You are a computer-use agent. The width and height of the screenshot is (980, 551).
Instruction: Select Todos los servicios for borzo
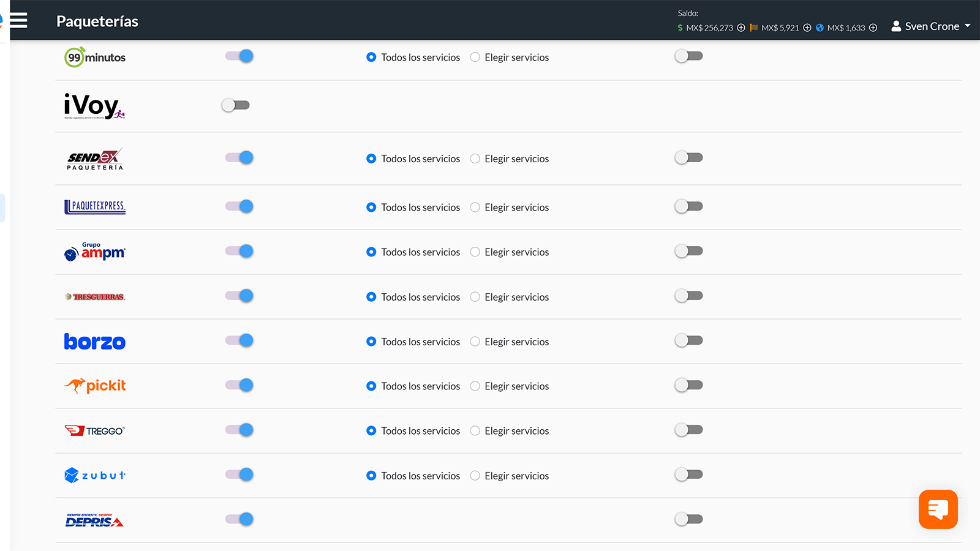[x=371, y=342]
